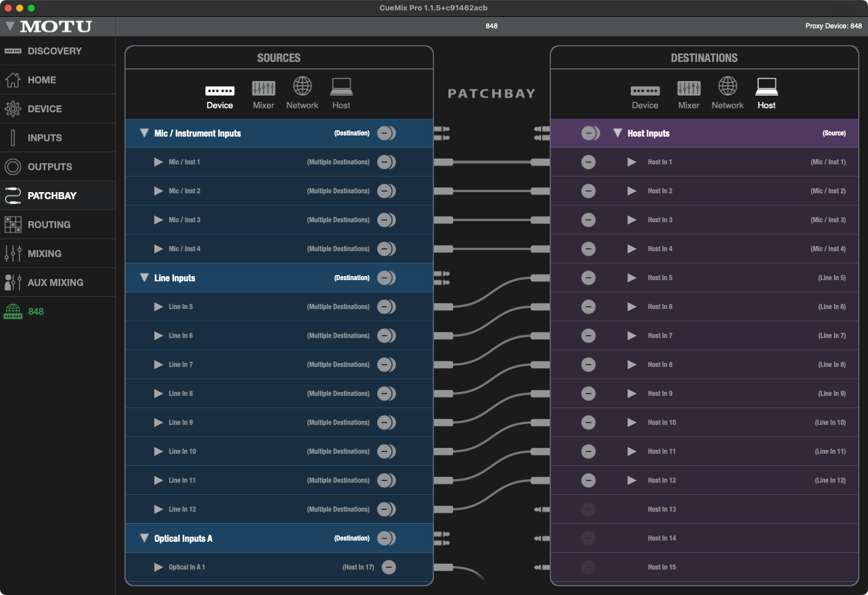
Task: Toggle Optical Inputs A group connection
Action: tap(386, 538)
